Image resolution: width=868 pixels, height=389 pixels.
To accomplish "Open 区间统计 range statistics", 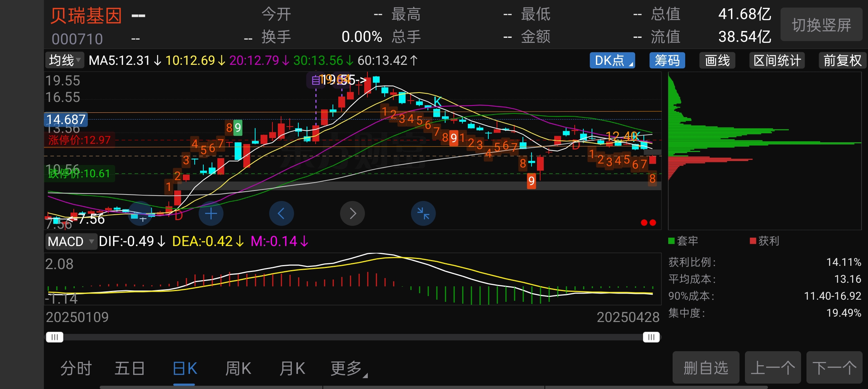I will click(x=777, y=60).
